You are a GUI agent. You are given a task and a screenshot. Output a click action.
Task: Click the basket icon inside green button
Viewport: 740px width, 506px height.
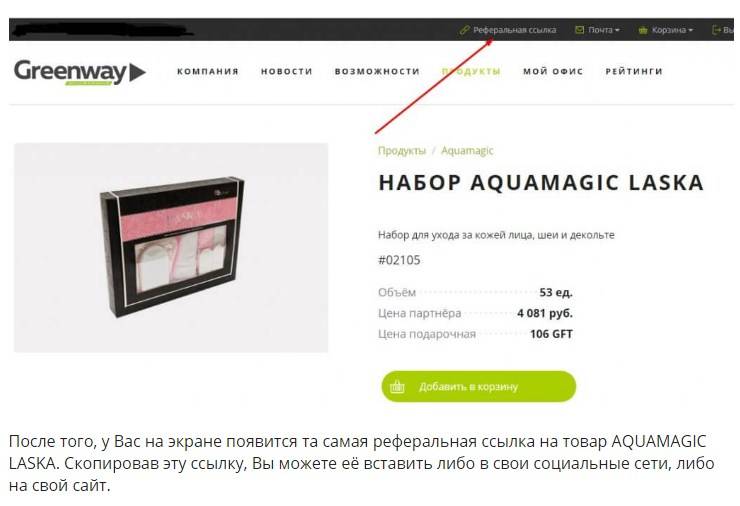click(397, 387)
